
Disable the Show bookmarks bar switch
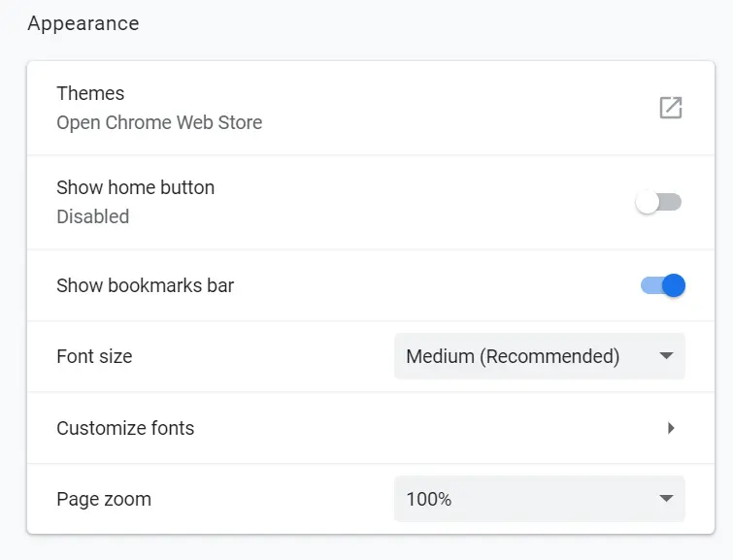pyautogui.click(x=663, y=285)
